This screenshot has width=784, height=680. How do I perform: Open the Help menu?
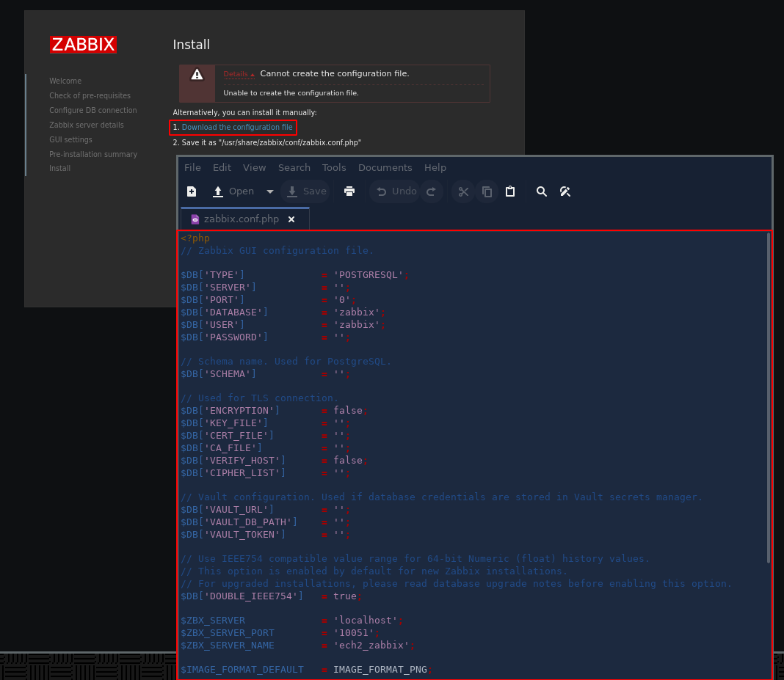(x=435, y=167)
